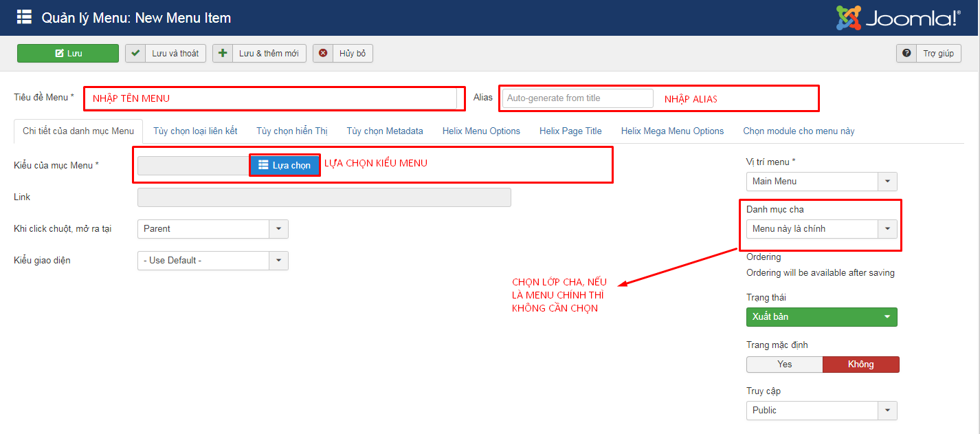
Task: Expand the Danh mục cha dropdown
Action: 821,229
